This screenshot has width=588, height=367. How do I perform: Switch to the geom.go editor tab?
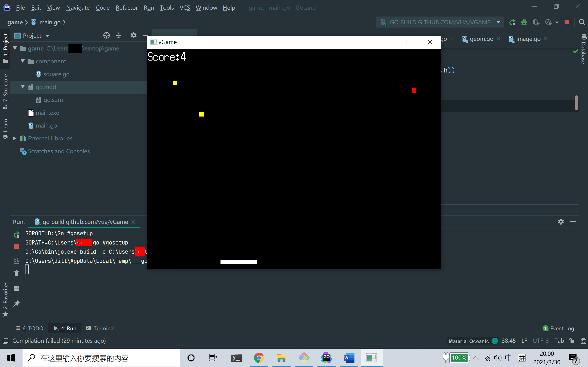coord(481,39)
